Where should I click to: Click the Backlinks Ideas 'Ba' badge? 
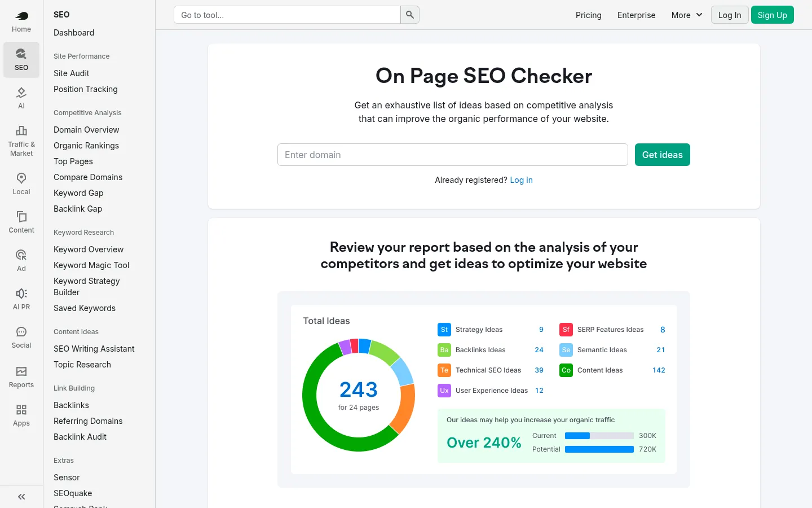click(x=444, y=350)
